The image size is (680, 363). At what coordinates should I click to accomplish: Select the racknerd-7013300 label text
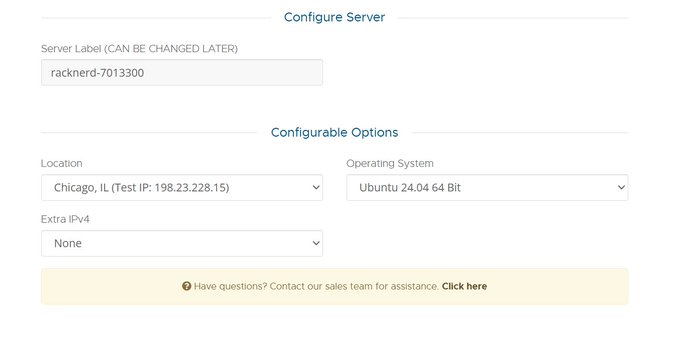click(x=97, y=72)
